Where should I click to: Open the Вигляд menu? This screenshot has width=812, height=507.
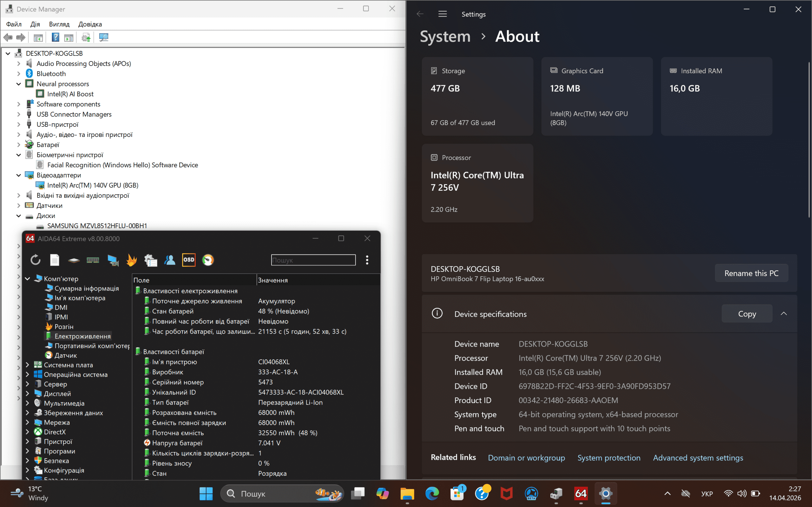(59, 24)
